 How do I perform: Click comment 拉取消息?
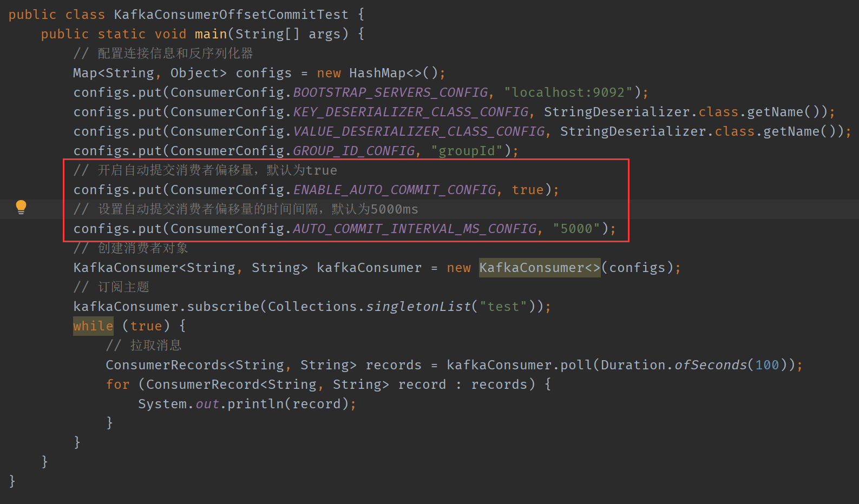[144, 346]
